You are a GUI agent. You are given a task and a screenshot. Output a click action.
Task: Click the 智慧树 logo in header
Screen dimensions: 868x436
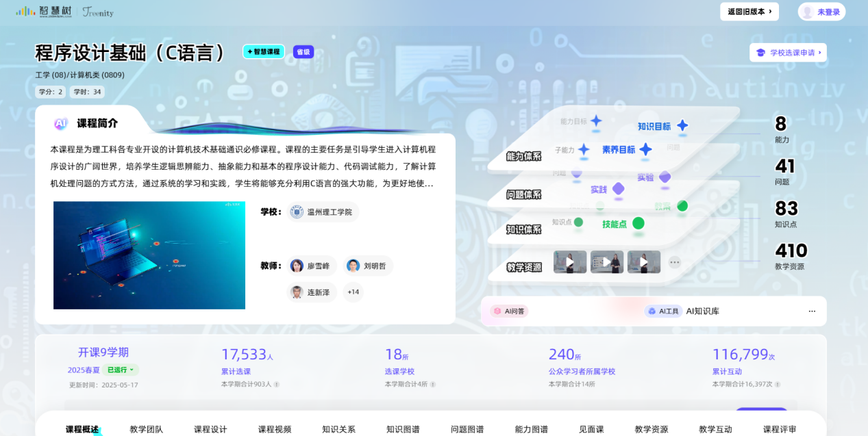[44, 12]
